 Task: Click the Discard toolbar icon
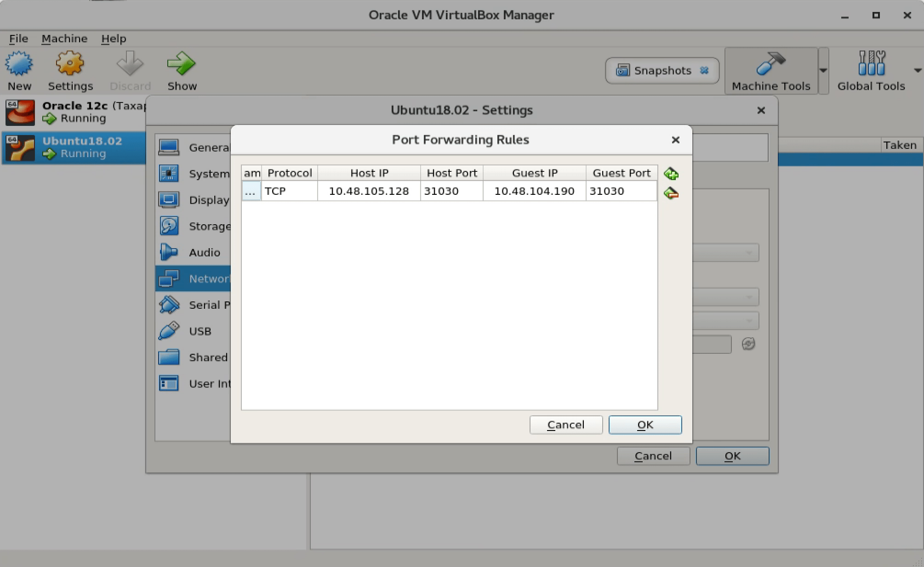click(x=130, y=71)
